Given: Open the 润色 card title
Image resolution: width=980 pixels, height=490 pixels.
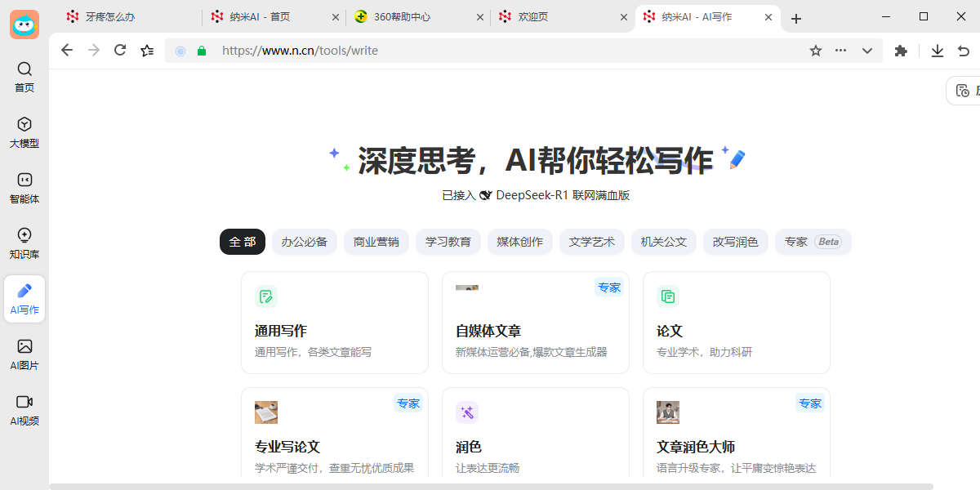Looking at the screenshot, I should 469,447.
